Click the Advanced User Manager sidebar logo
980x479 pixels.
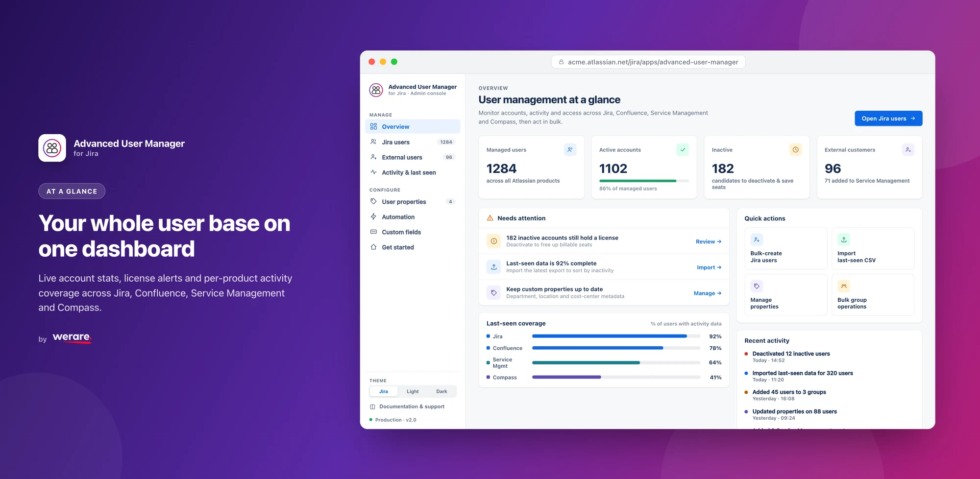click(x=376, y=90)
